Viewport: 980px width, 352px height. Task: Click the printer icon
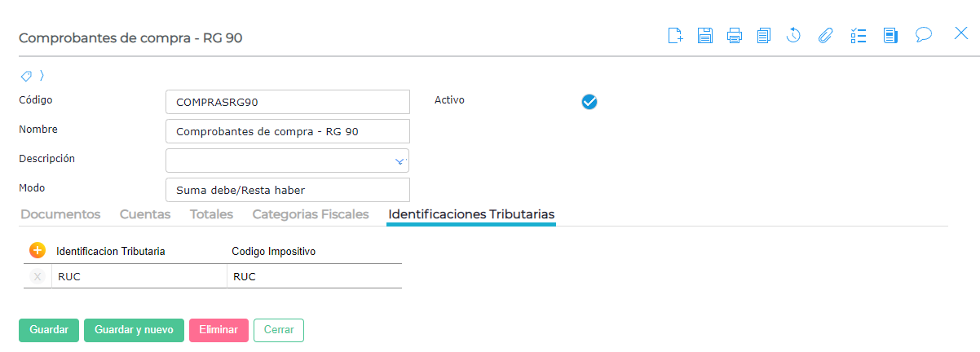(735, 35)
